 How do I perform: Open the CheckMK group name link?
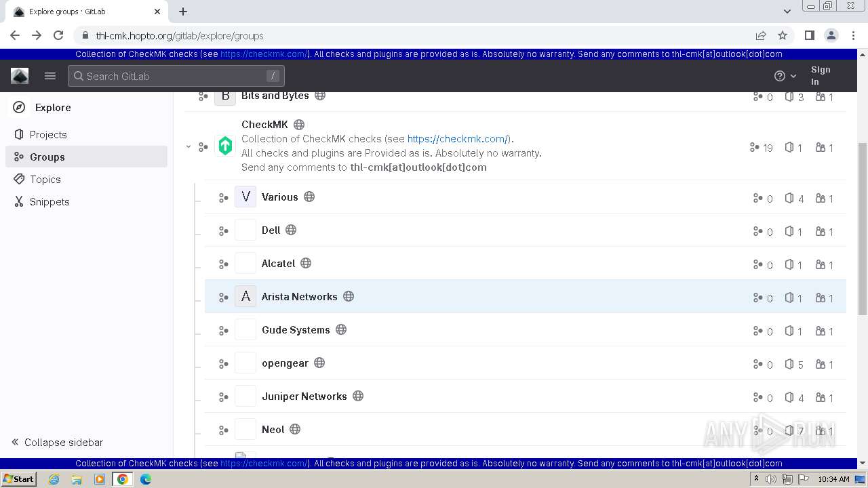click(x=264, y=124)
